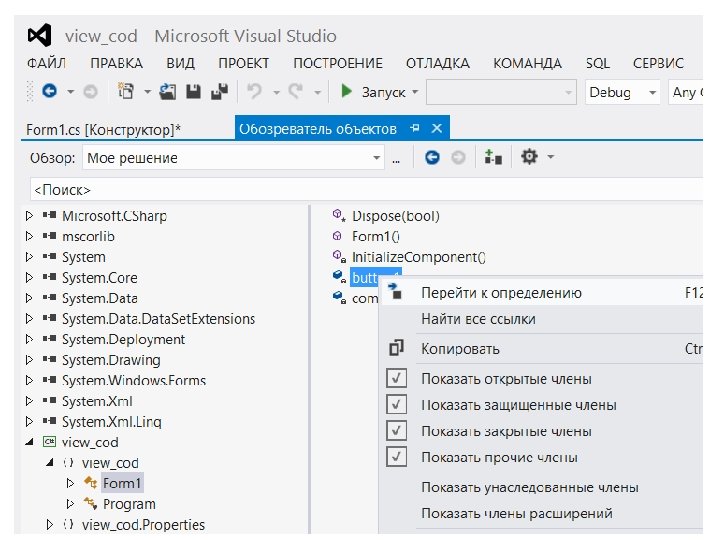The width and height of the screenshot is (720, 540).
Task: Open the ФАЙЛ menu
Action: click(46, 63)
